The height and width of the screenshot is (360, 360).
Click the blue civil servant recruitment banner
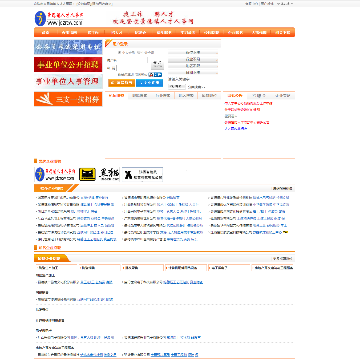pyautogui.click(x=68, y=47)
